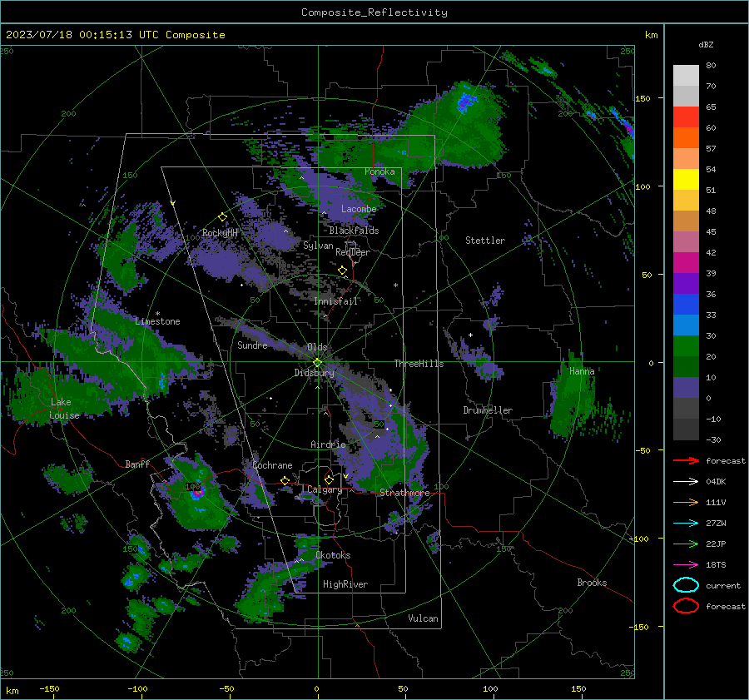Click the yellow diamond marker below RedDeer
749x700 pixels.
pyautogui.click(x=342, y=271)
